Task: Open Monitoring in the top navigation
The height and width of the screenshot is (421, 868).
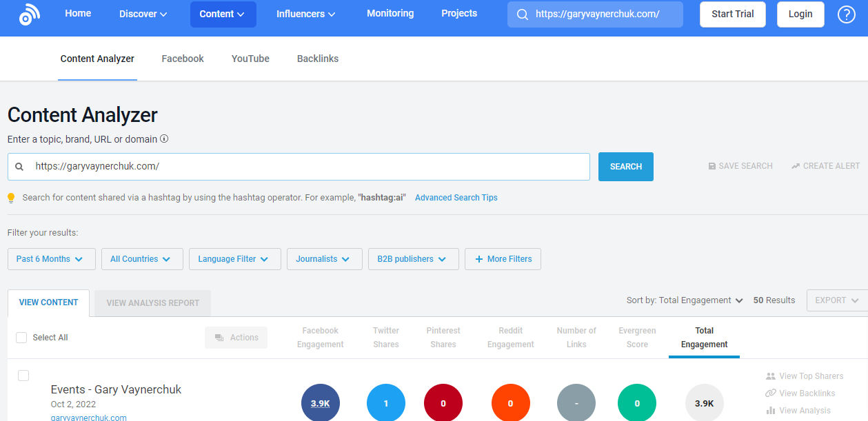Action: click(x=390, y=14)
